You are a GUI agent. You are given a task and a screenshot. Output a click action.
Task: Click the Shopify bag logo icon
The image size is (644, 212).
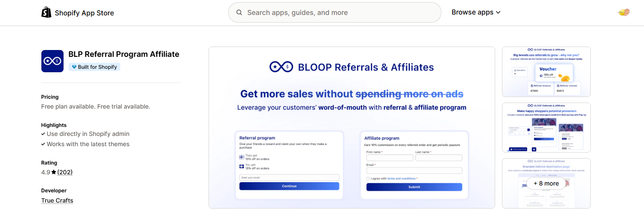(46, 13)
